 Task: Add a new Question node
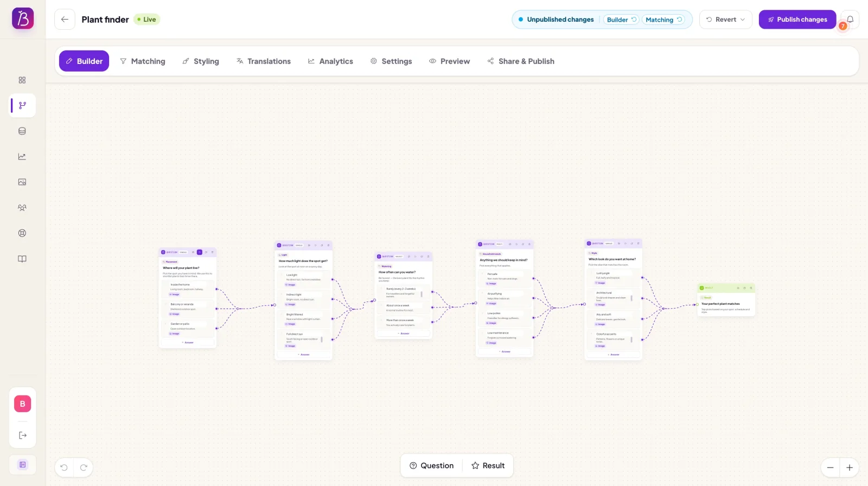(432, 465)
